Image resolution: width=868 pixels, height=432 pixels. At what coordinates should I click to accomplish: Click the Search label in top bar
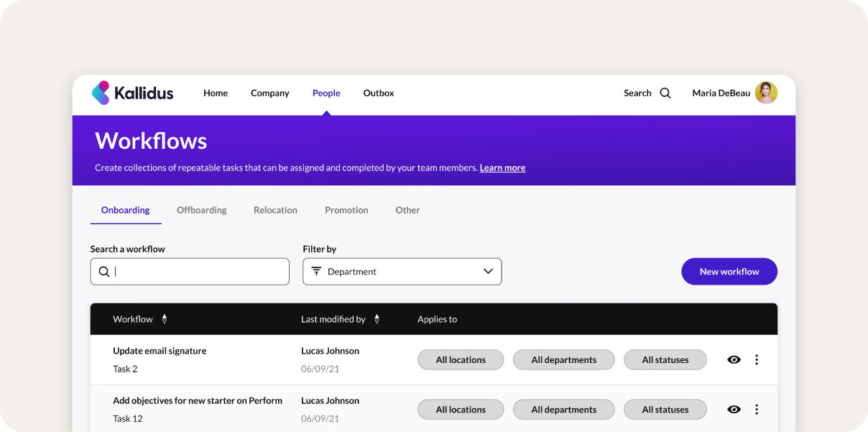coord(637,93)
